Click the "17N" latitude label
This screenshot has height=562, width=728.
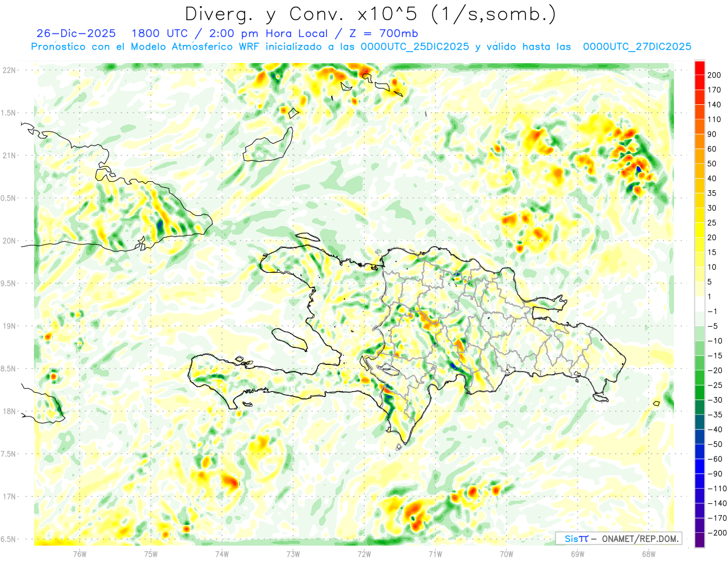(9, 497)
